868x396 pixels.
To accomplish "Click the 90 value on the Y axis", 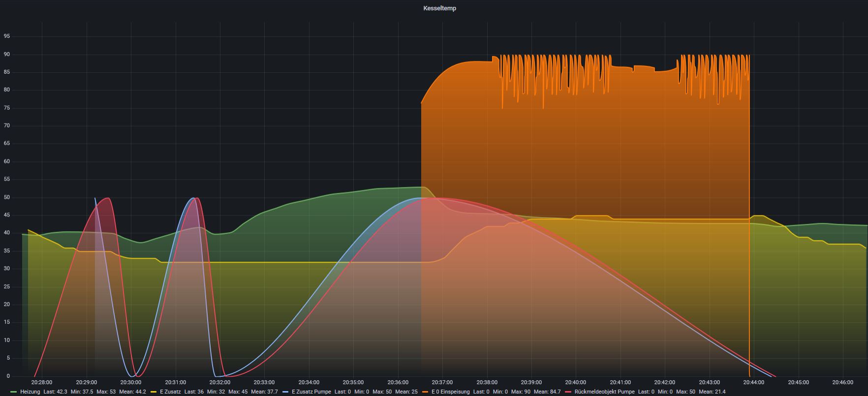I will [x=7, y=54].
